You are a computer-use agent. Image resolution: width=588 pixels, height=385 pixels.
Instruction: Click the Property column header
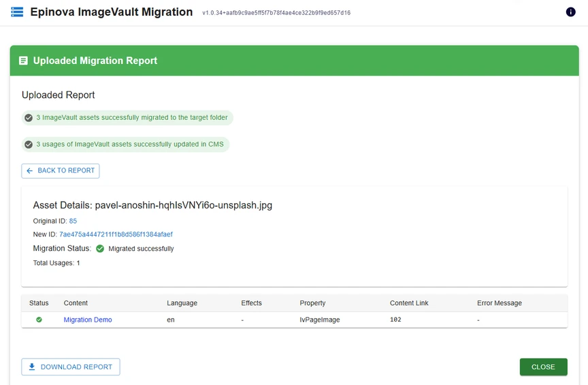click(312, 303)
